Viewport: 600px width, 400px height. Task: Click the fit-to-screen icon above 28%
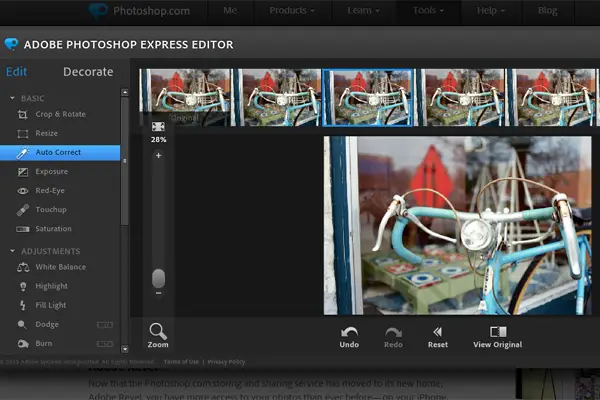coord(158,127)
